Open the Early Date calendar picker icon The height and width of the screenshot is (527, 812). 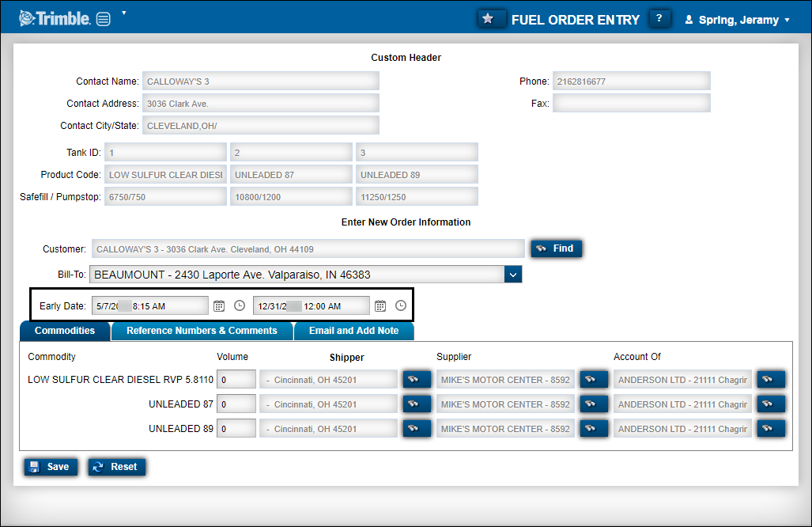click(219, 306)
